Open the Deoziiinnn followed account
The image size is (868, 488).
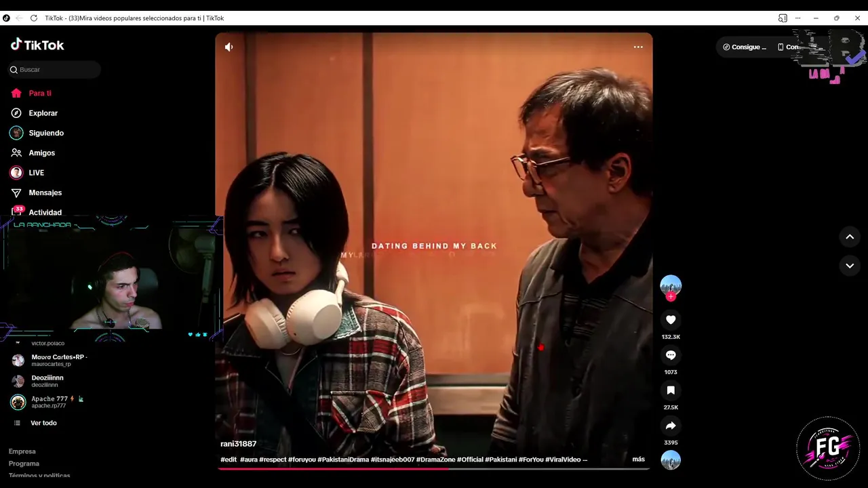pyautogui.click(x=47, y=381)
